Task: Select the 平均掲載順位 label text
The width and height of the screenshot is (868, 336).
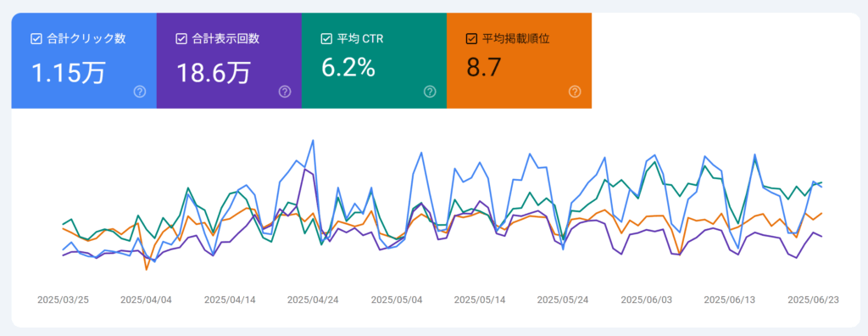Action: [516, 39]
